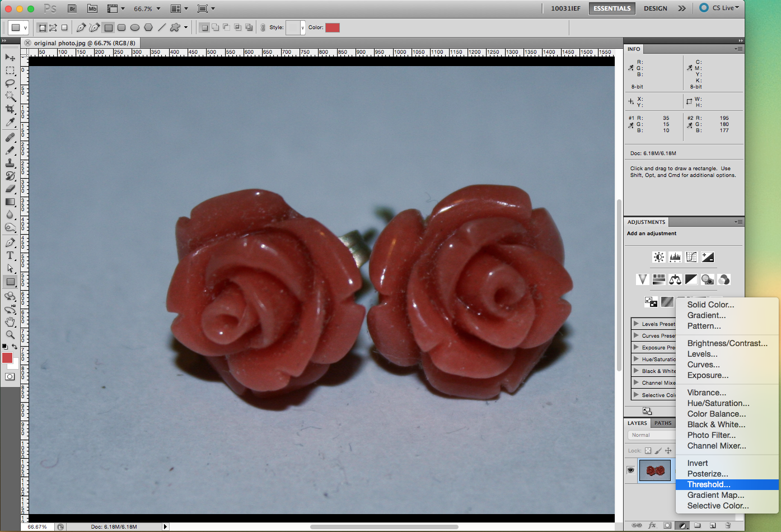
Task: Click the ESSENTIALS workspace button
Action: [x=612, y=8]
